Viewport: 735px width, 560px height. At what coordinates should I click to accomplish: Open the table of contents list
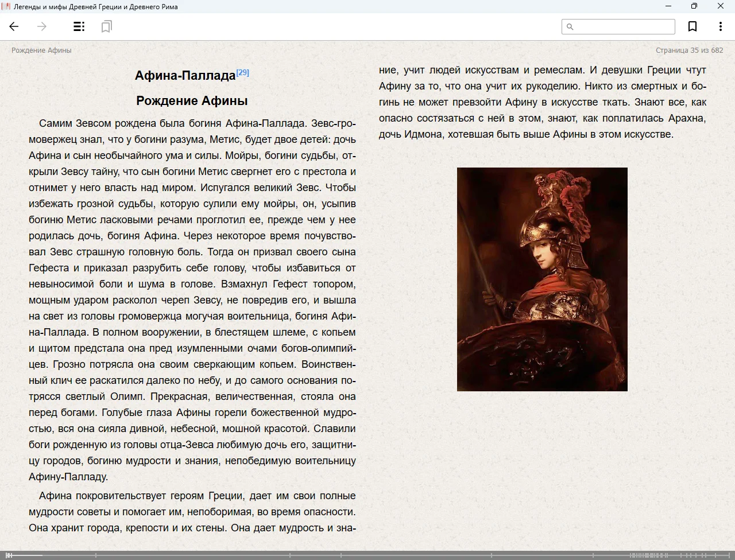(x=79, y=26)
